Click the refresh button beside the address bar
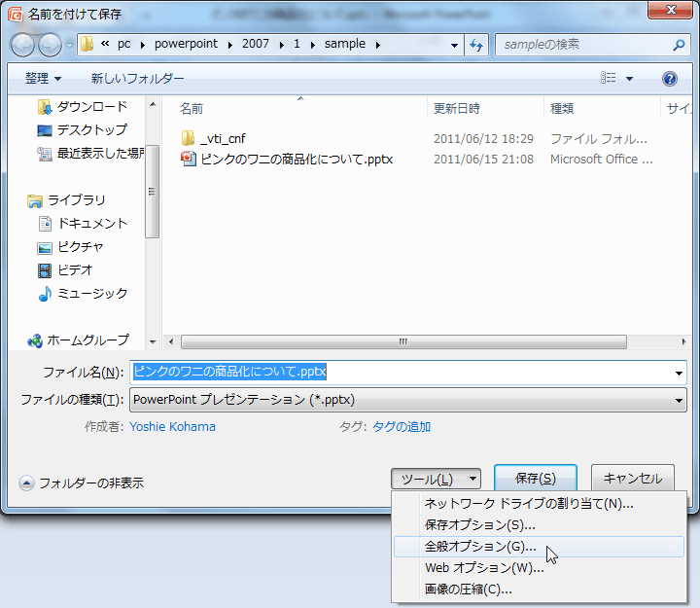 pyautogui.click(x=476, y=45)
